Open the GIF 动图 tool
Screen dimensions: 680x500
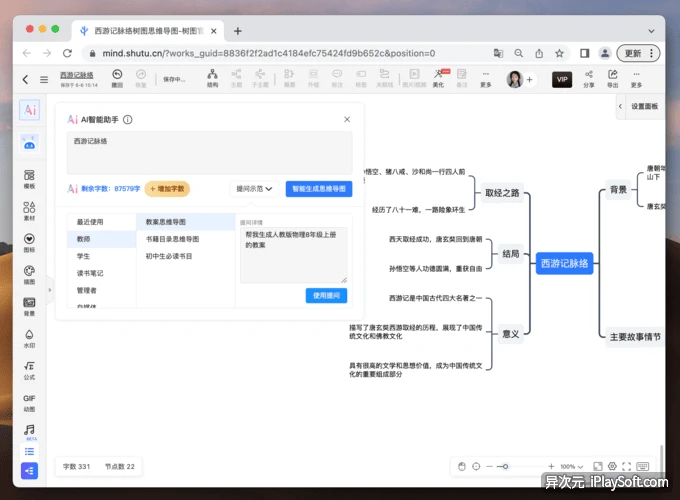29,403
